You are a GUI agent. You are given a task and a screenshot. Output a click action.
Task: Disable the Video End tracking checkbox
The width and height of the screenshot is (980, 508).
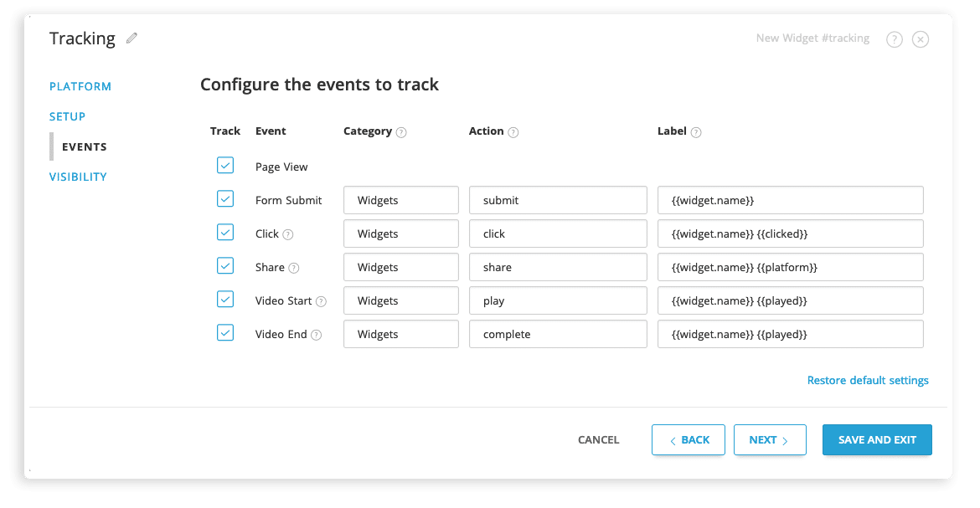pyautogui.click(x=225, y=333)
